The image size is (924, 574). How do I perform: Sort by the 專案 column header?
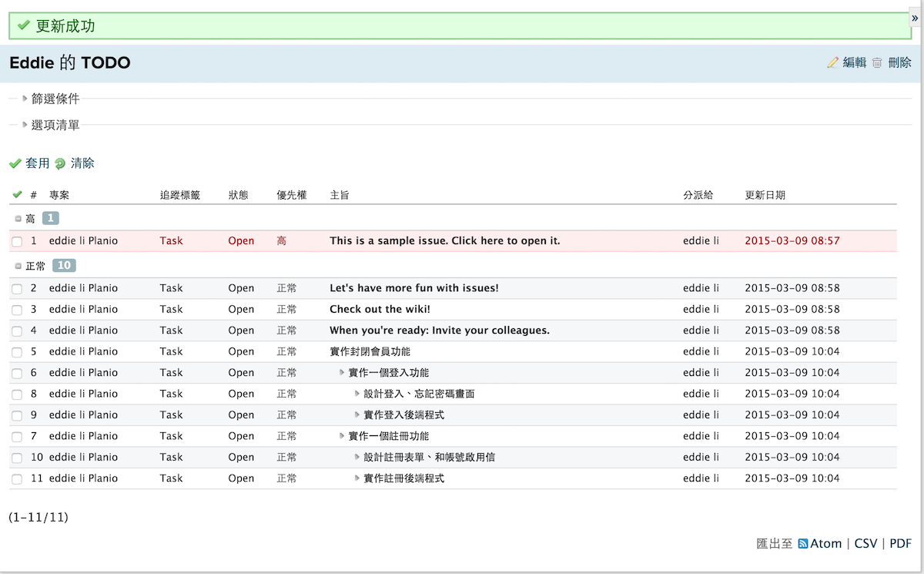click(59, 195)
